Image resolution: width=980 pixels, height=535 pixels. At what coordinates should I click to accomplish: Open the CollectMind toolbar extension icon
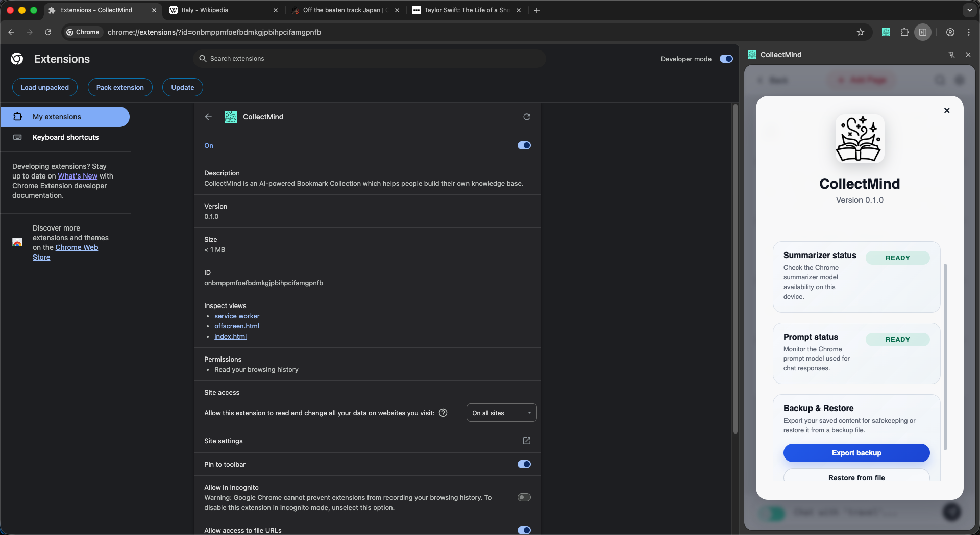click(886, 32)
